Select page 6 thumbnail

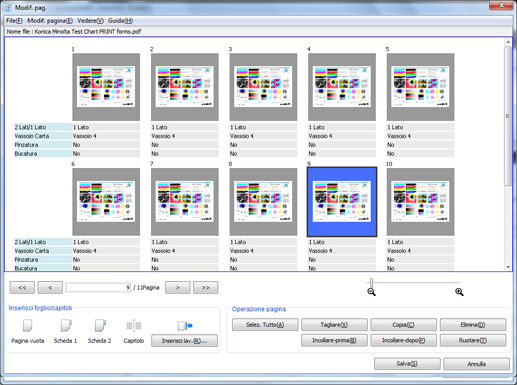pyautogui.click(x=106, y=202)
